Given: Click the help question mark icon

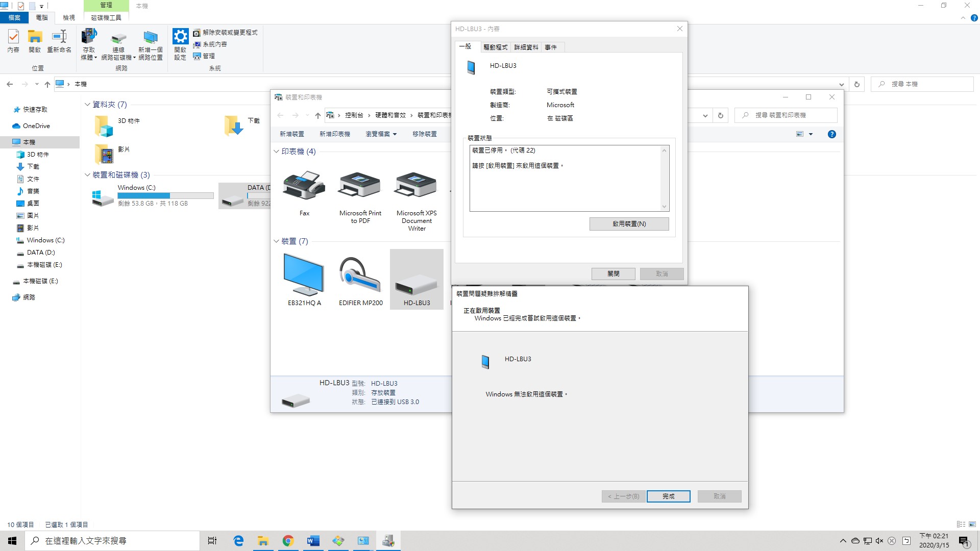Looking at the screenshot, I should pyautogui.click(x=831, y=134).
